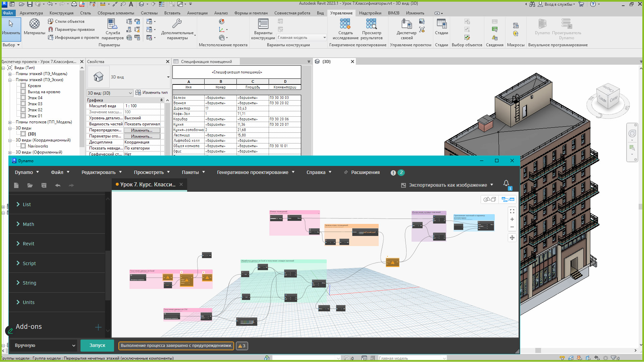Toggle Dynamo 3D background preview button
Image resolution: width=644 pixels, height=362 pixels.
point(490,199)
